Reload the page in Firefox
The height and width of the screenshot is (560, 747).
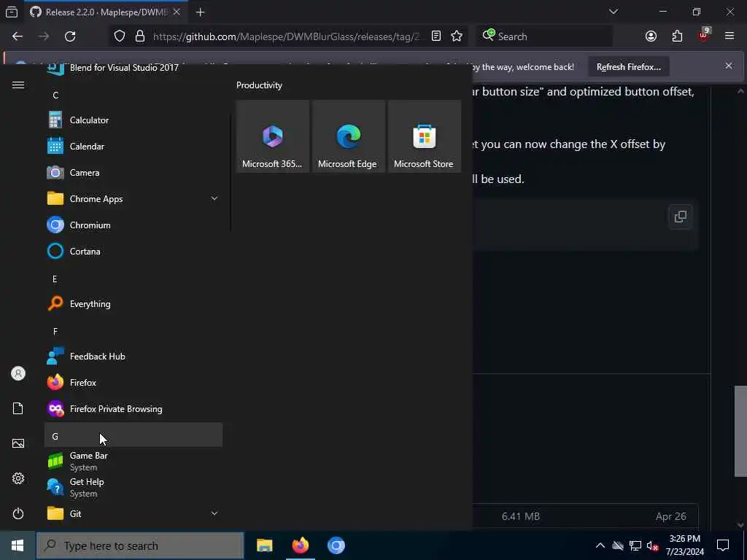(70, 36)
